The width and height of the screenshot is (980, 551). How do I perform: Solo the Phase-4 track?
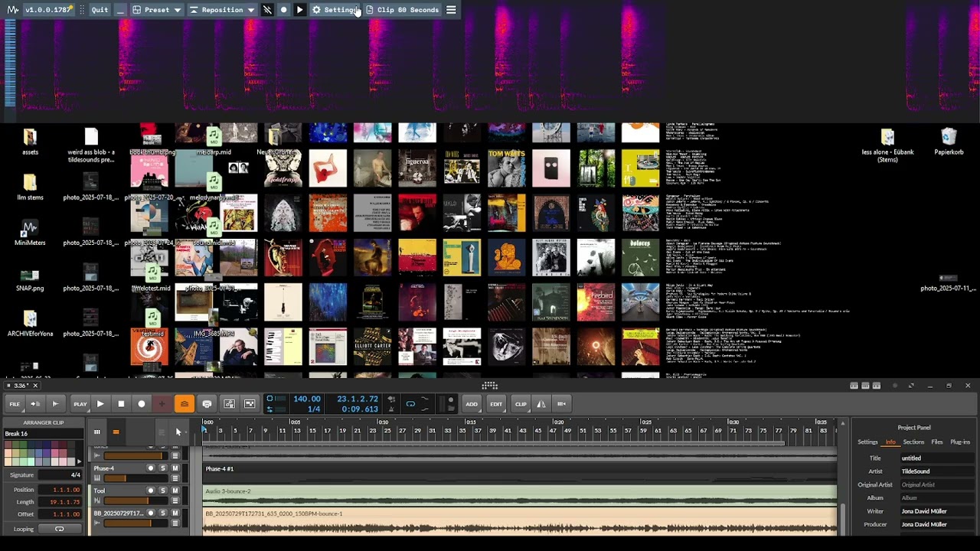(162, 468)
